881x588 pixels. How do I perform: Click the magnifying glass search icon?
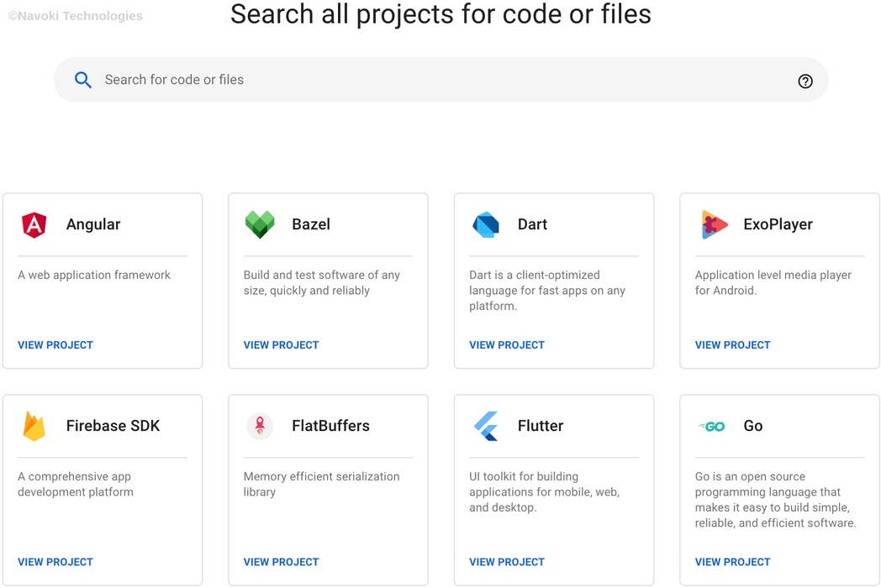(83, 79)
